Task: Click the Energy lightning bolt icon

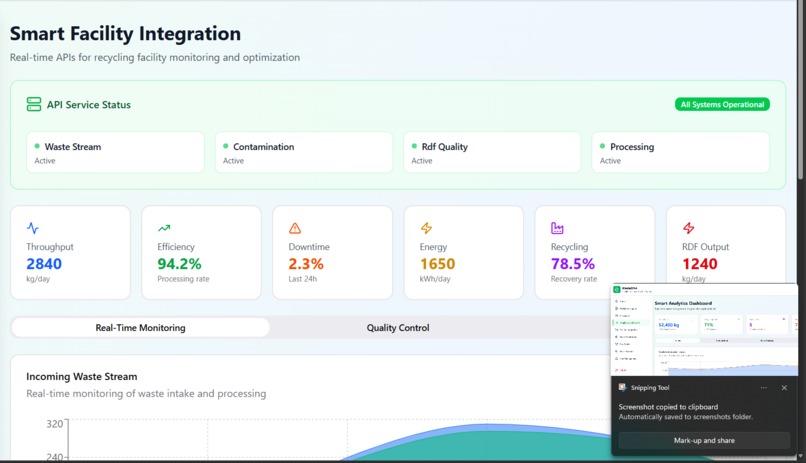Action: pyautogui.click(x=426, y=228)
